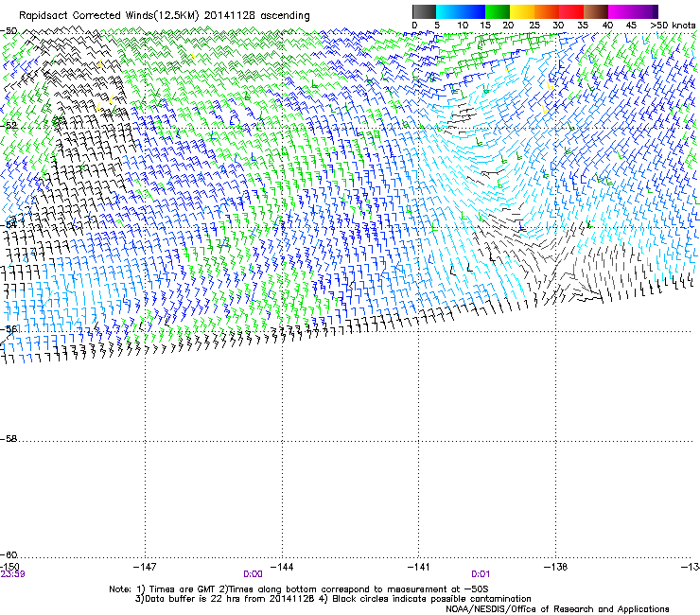The height and width of the screenshot is (615, 700).
Task: Click the red 30-35 knots legend segment
Action: pyautogui.click(x=571, y=11)
